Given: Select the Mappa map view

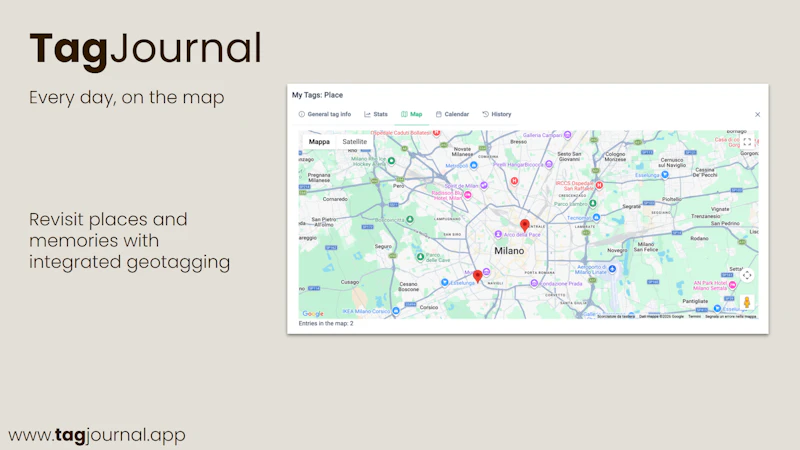Looking at the screenshot, I should pos(319,142).
